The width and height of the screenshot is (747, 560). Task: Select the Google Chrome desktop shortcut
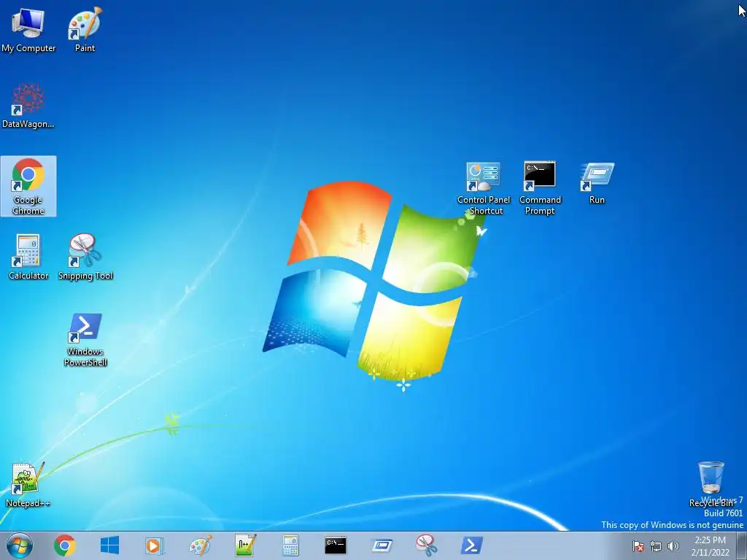(28, 186)
